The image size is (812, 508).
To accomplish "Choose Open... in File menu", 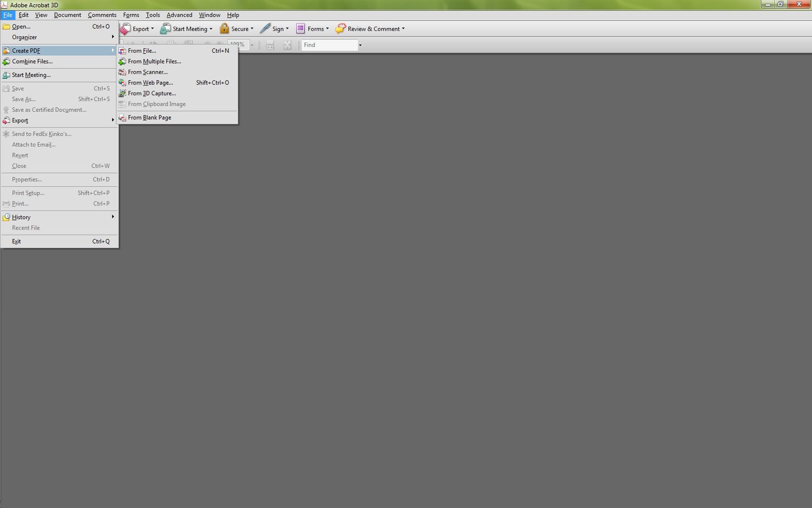I will click(x=59, y=27).
